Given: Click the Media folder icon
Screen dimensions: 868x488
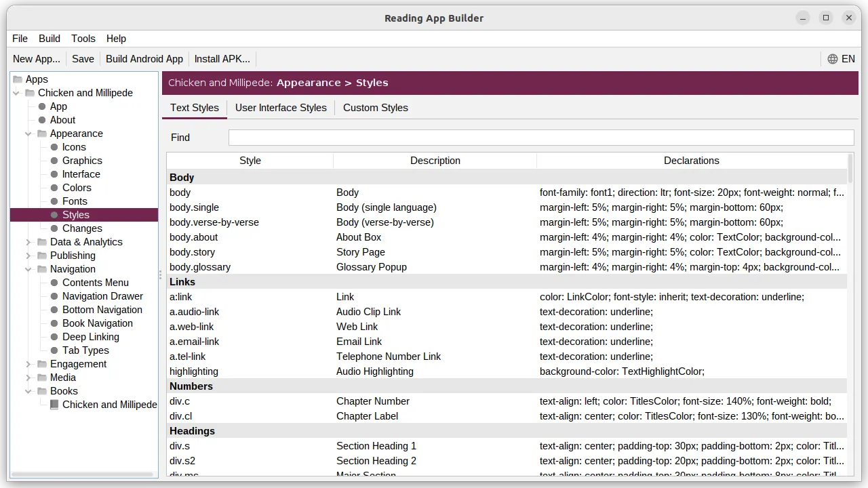Looking at the screenshot, I should click(x=42, y=378).
